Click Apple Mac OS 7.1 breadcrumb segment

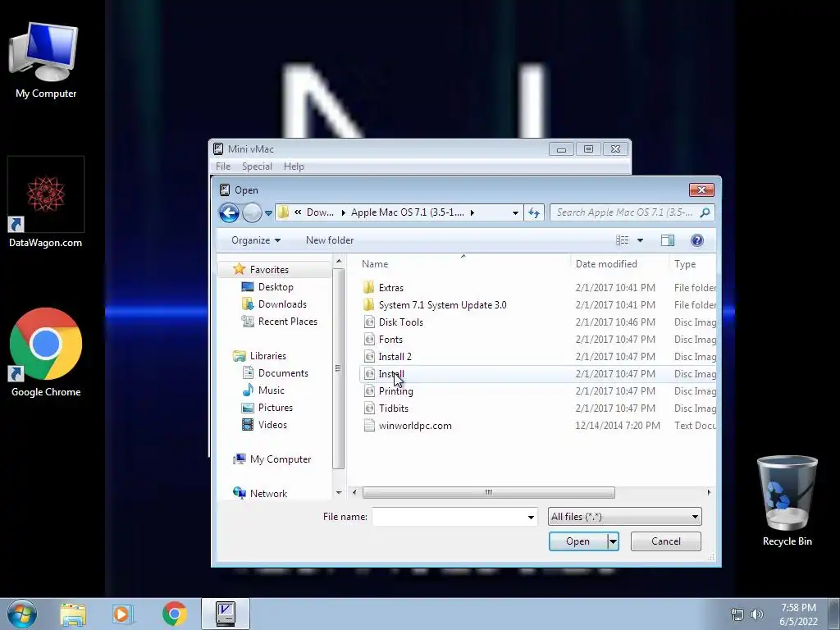(408, 212)
